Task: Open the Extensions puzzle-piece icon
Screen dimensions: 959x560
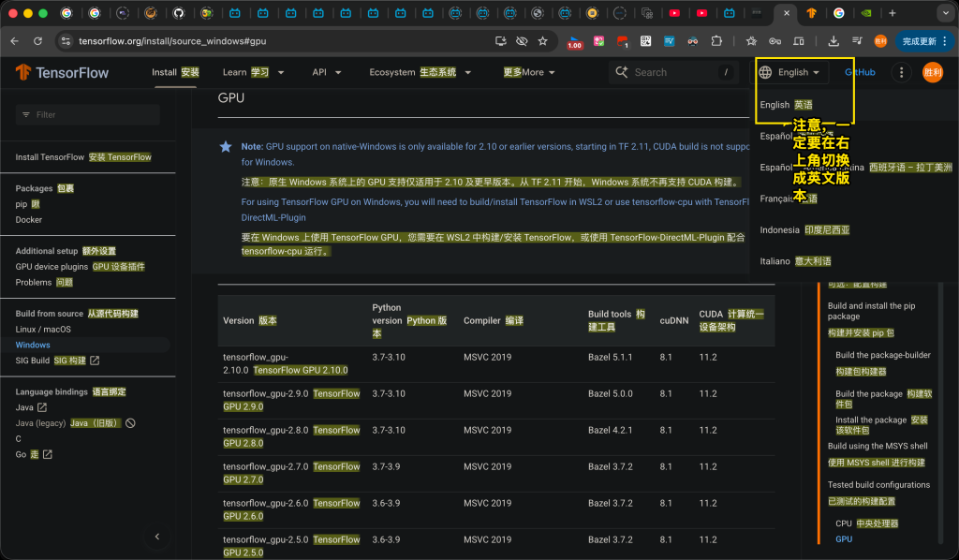Action: coord(716,41)
